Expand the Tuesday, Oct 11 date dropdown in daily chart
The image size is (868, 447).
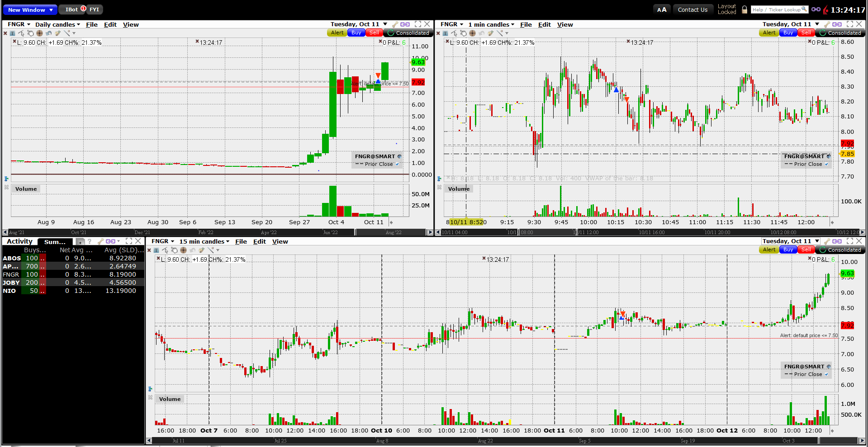coord(385,24)
